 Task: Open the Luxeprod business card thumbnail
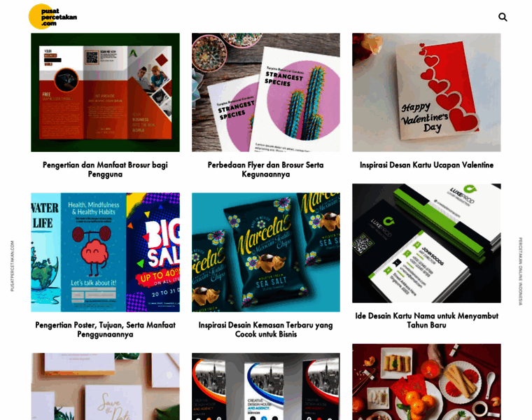(426, 243)
